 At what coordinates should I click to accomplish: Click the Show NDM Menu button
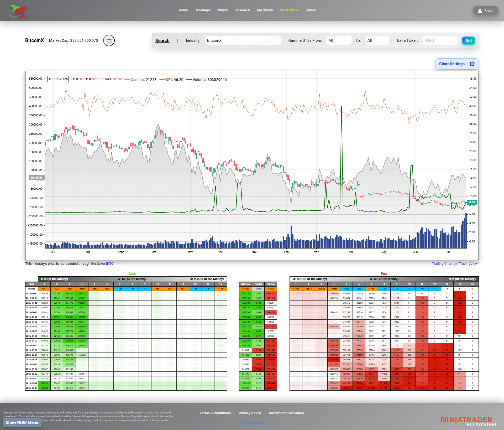pyautogui.click(x=22, y=423)
